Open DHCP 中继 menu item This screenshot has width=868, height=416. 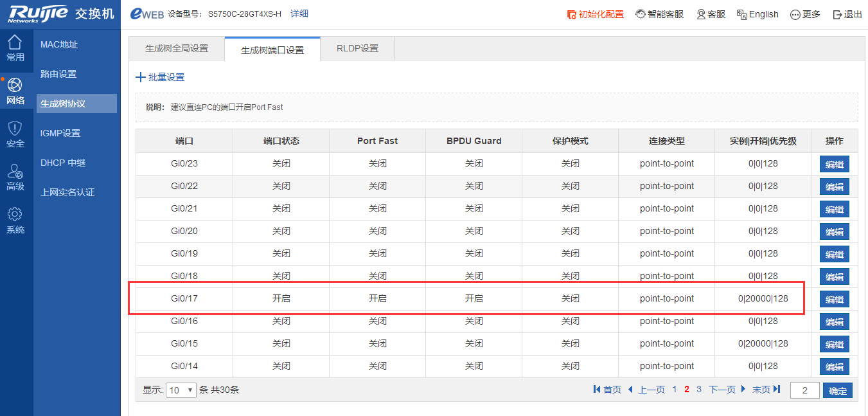(x=63, y=163)
